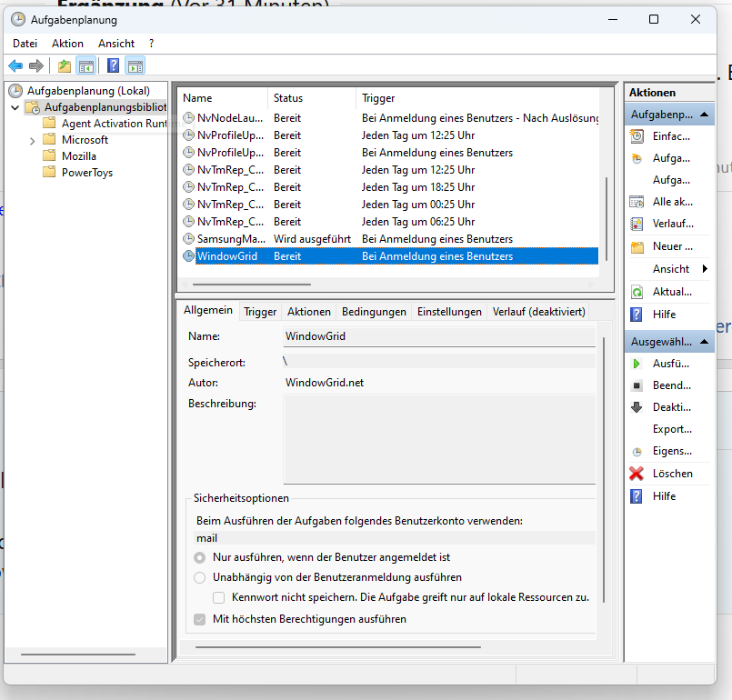Image resolution: width=732 pixels, height=700 pixels.
Task: Click the blue help toolbar icon
Action: click(113, 65)
